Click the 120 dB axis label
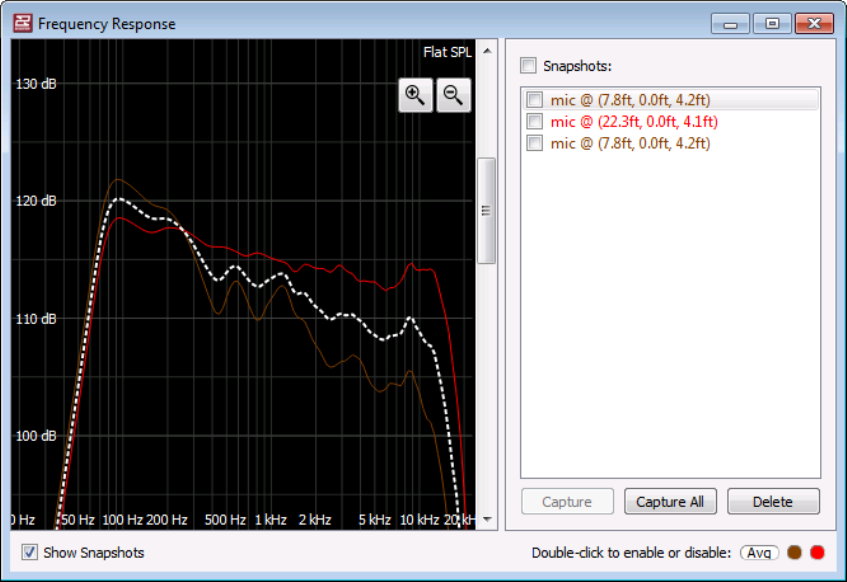The image size is (847, 582). (x=36, y=201)
